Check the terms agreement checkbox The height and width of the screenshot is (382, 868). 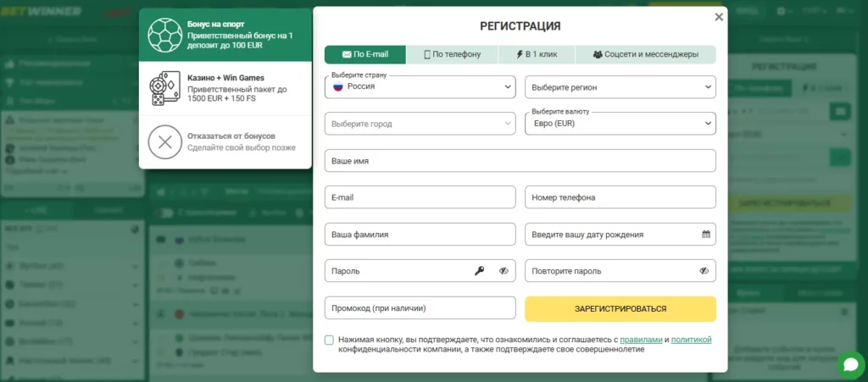click(x=329, y=340)
